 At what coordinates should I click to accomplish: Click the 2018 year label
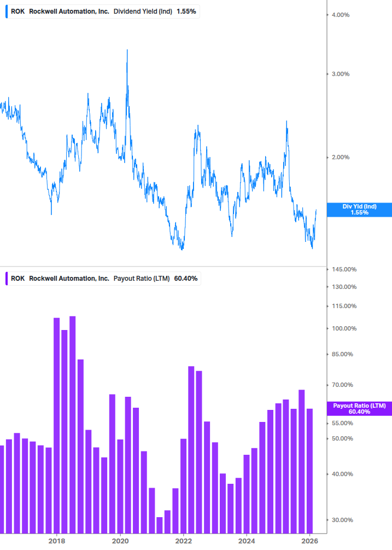coord(57,541)
